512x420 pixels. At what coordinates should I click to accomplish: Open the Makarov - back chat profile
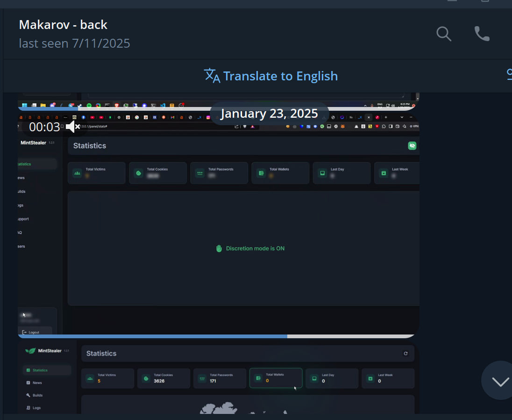click(x=63, y=25)
